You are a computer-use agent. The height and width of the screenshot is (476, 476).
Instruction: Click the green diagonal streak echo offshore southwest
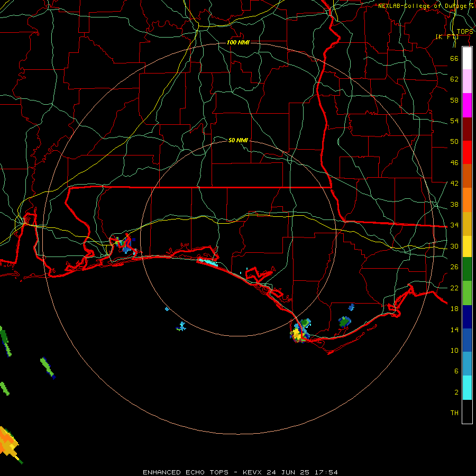pyautogui.click(x=48, y=368)
